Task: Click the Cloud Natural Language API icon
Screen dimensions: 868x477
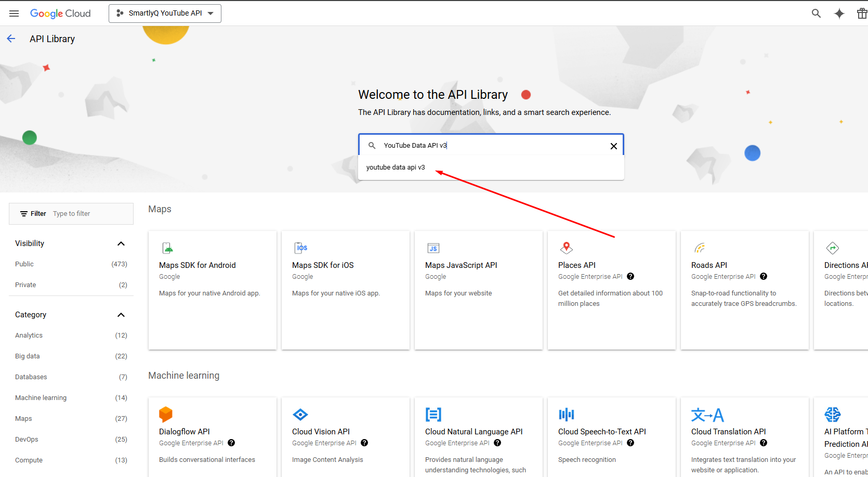Action: [x=433, y=415]
